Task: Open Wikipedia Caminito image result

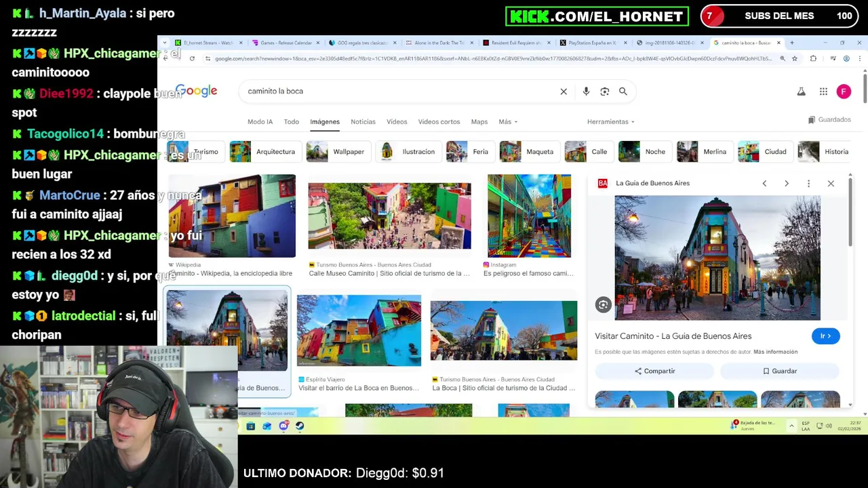Action: [232, 216]
